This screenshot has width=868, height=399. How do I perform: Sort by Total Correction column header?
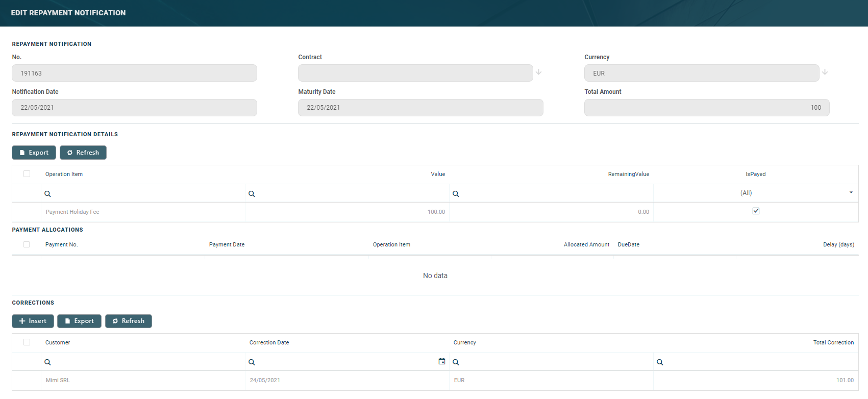pyautogui.click(x=833, y=343)
